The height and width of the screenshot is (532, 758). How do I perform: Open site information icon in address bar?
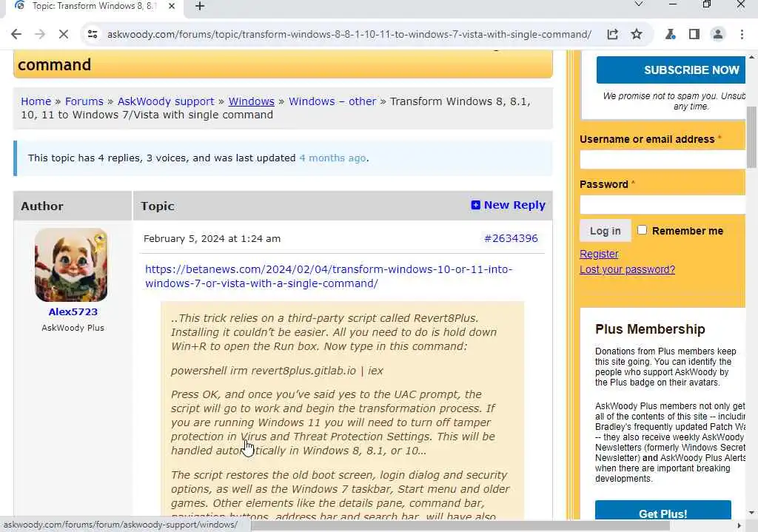[93, 34]
